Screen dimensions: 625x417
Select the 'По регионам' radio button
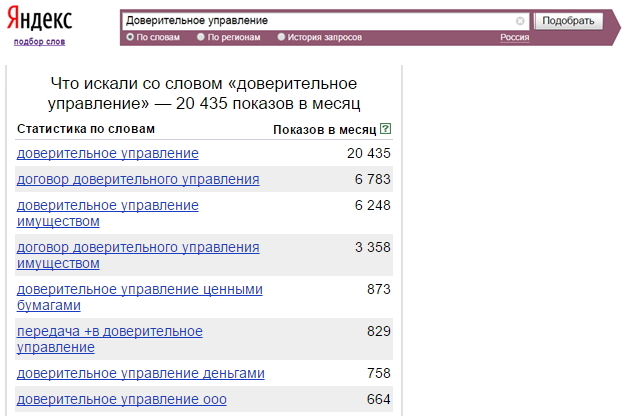click(x=201, y=37)
